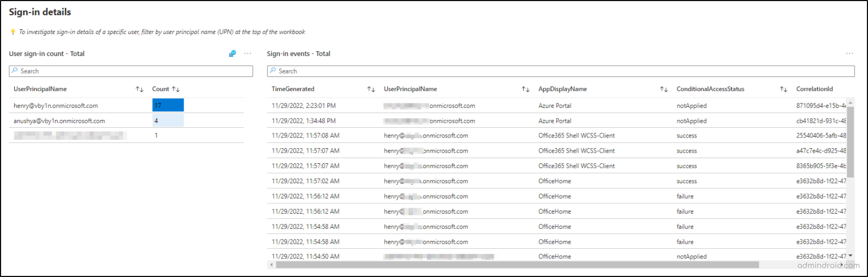Click the lightbulb tip icon
This screenshot has width=868, height=277.
tap(12, 32)
